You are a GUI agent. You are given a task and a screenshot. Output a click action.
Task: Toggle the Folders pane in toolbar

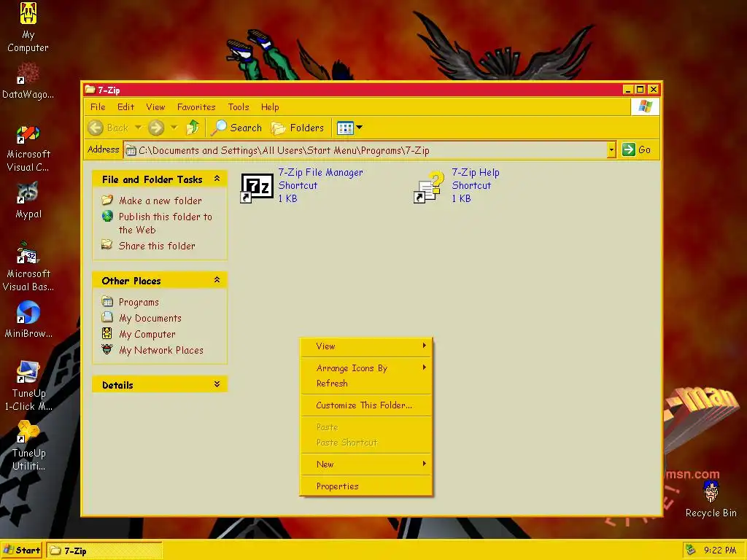tap(298, 128)
